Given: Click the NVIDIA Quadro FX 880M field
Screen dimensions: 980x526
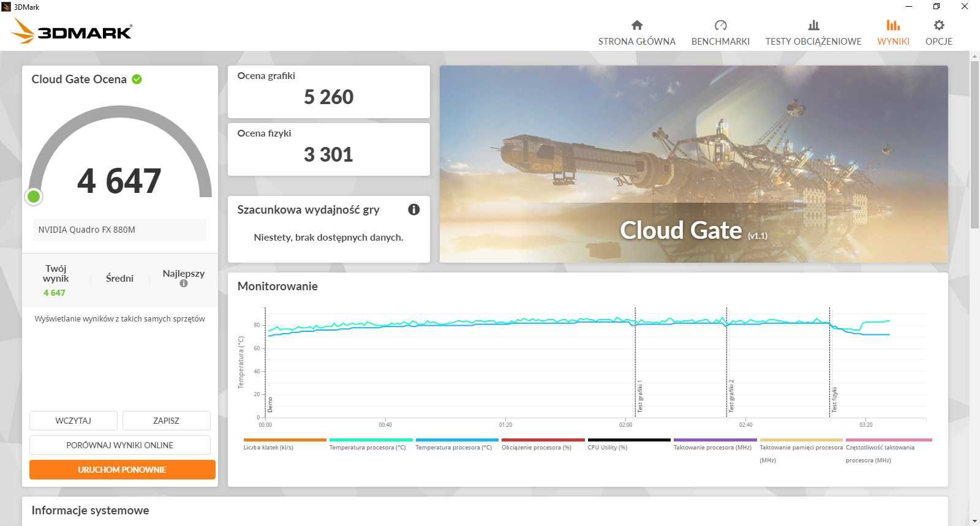Looking at the screenshot, I should tap(119, 230).
